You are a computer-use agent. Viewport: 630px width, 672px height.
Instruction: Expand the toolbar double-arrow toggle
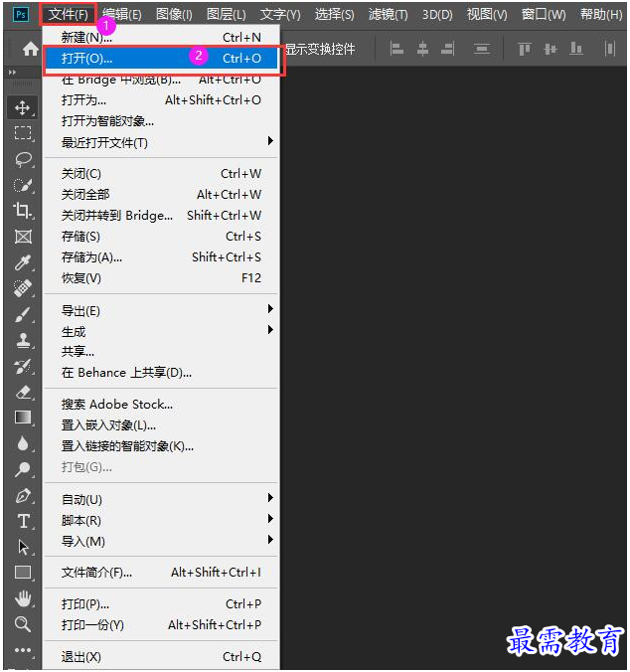coord(12,73)
